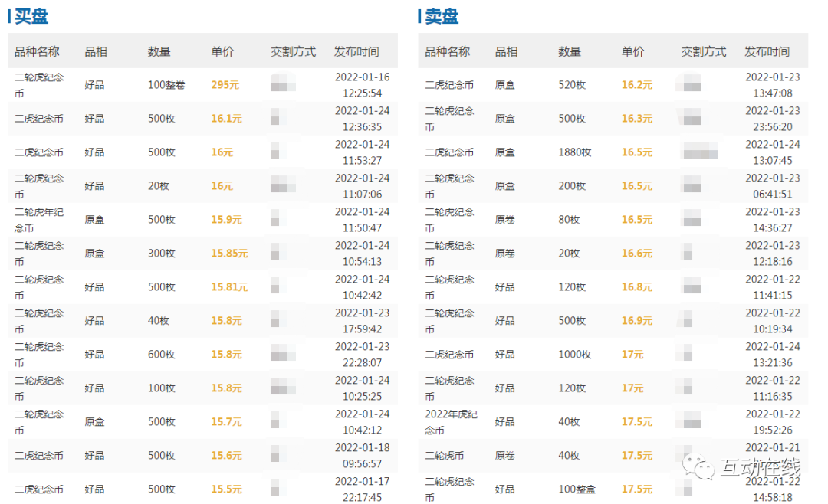Click timestamp 2022-01-23 06:41:51
This screenshot has height=504, width=828.
tap(773, 186)
